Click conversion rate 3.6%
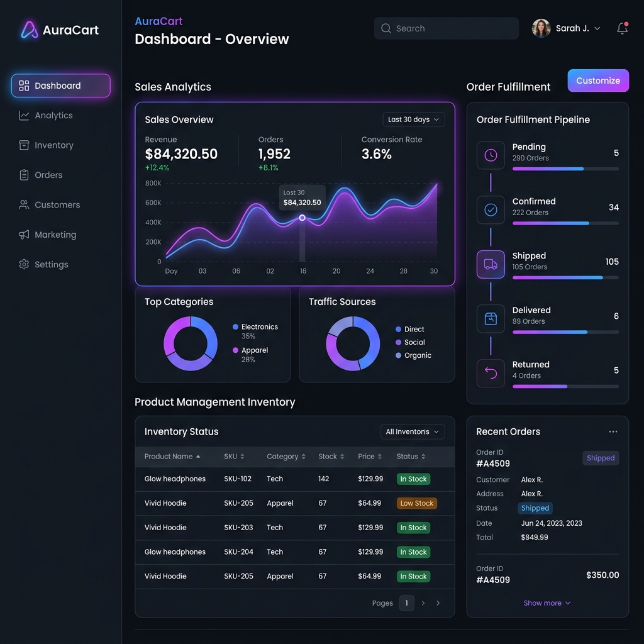The image size is (644, 644). coord(376,154)
